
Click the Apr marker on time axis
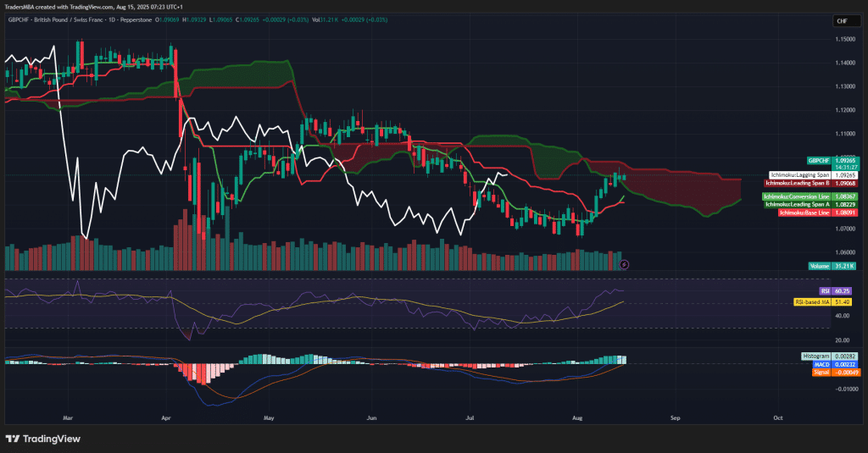166,417
